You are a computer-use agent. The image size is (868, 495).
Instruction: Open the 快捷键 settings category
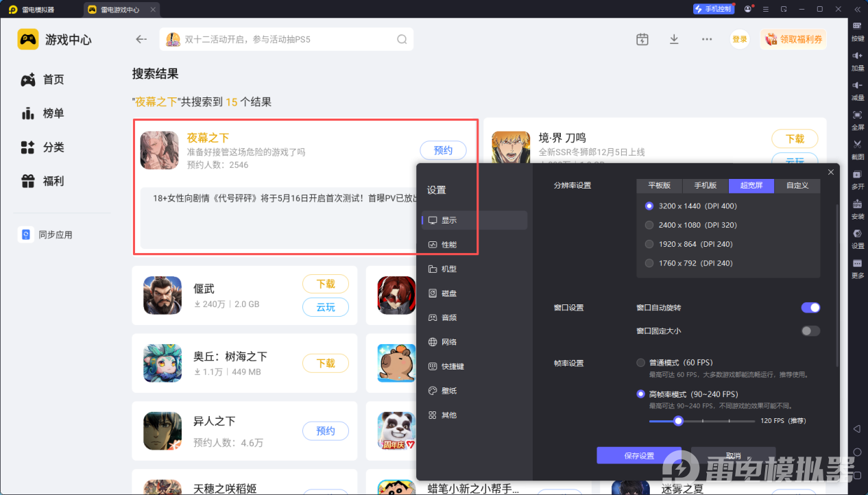coord(474,366)
